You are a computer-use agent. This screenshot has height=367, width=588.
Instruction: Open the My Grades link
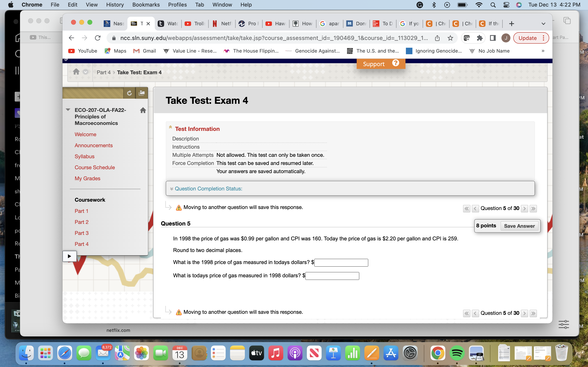[87, 178]
